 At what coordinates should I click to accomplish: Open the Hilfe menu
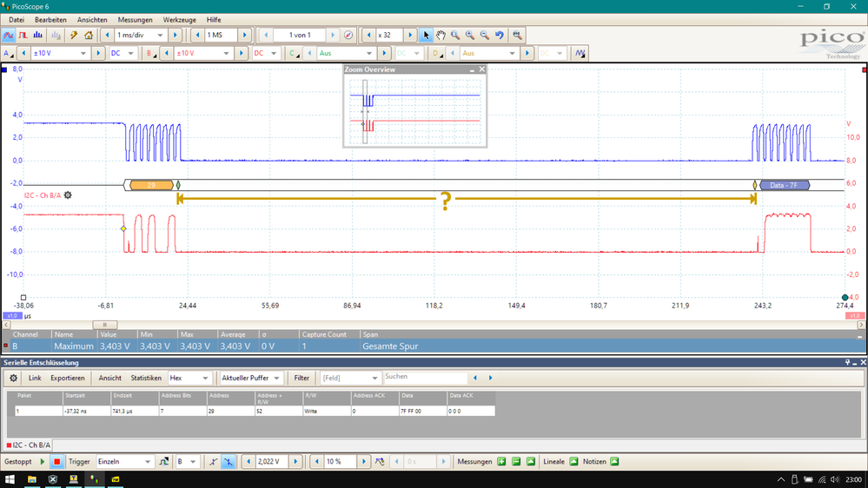click(x=214, y=19)
